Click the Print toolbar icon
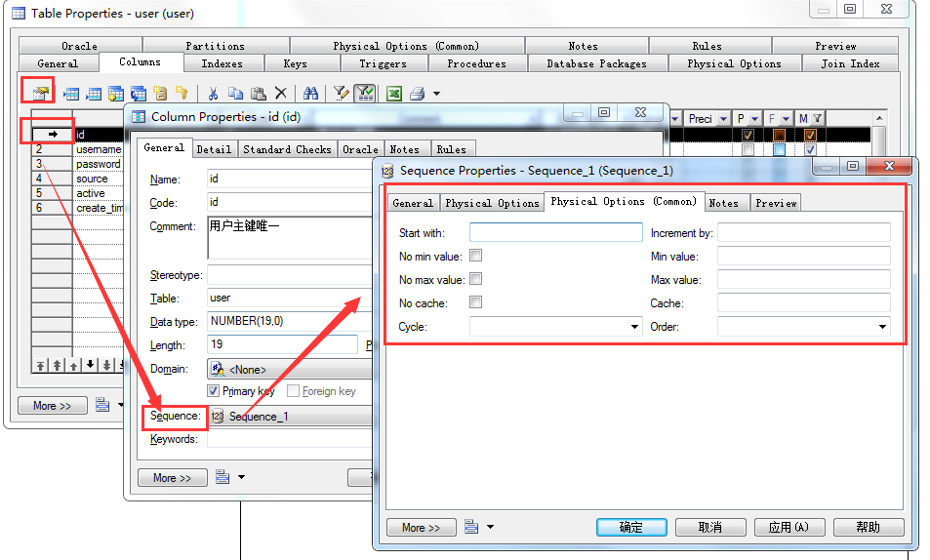The height and width of the screenshot is (560, 930). (x=418, y=93)
